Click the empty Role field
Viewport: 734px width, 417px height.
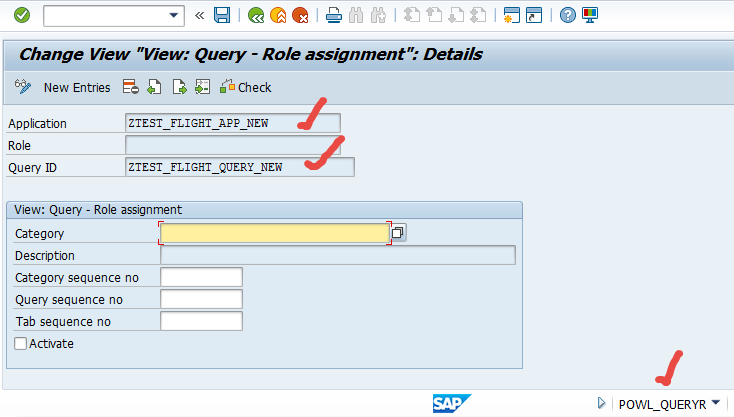pyautogui.click(x=233, y=145)
